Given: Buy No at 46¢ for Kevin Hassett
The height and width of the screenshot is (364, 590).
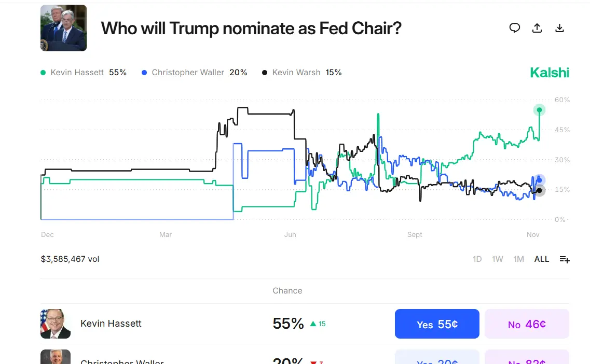Looking at the screenshot, I should [527, 324].
